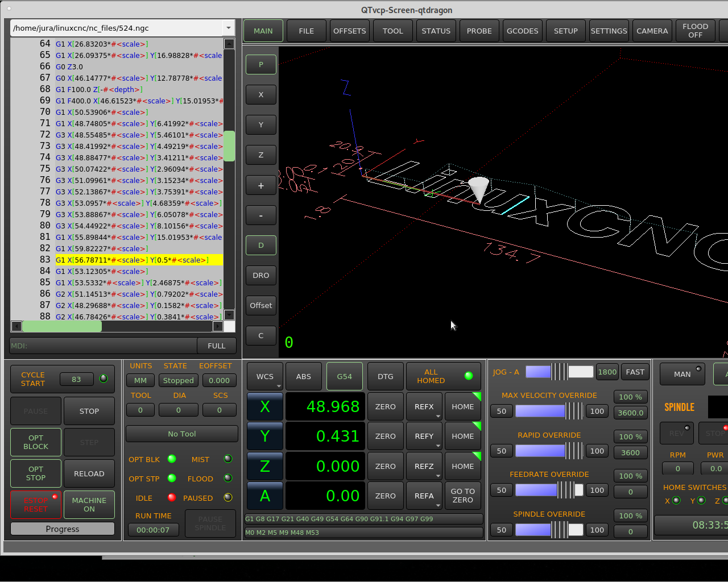Click the MAN mode button
The height and width of the screenshot is (582, 728).
pos(682,374)
